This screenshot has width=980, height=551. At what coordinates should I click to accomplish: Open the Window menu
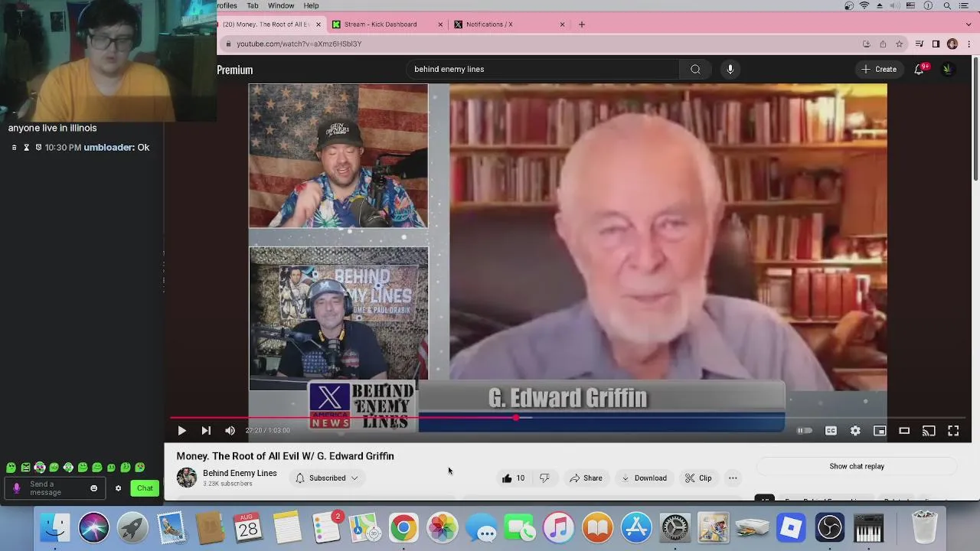pos(281,5)
